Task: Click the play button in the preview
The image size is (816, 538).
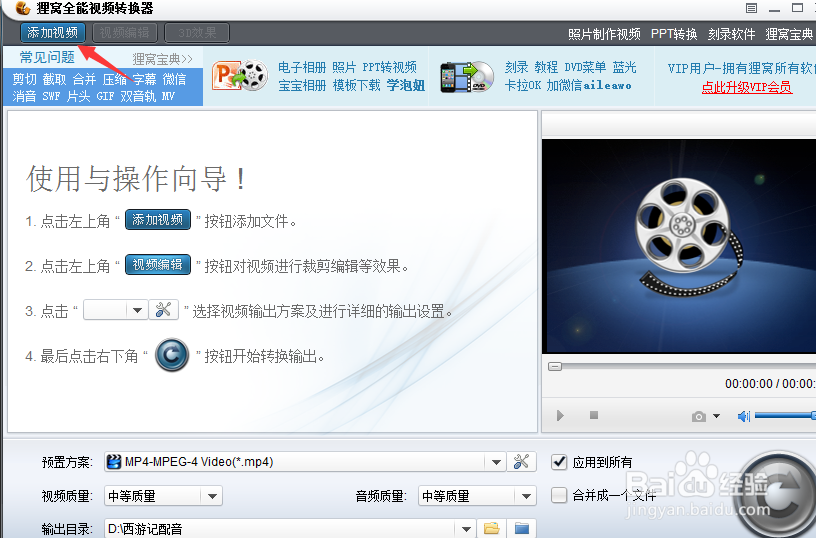Action: 560,416
